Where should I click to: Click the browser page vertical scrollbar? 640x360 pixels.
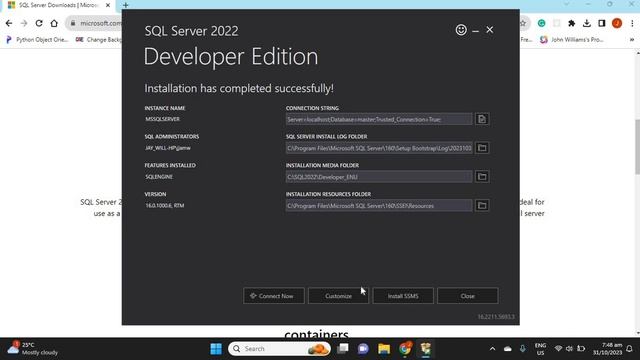637,147
